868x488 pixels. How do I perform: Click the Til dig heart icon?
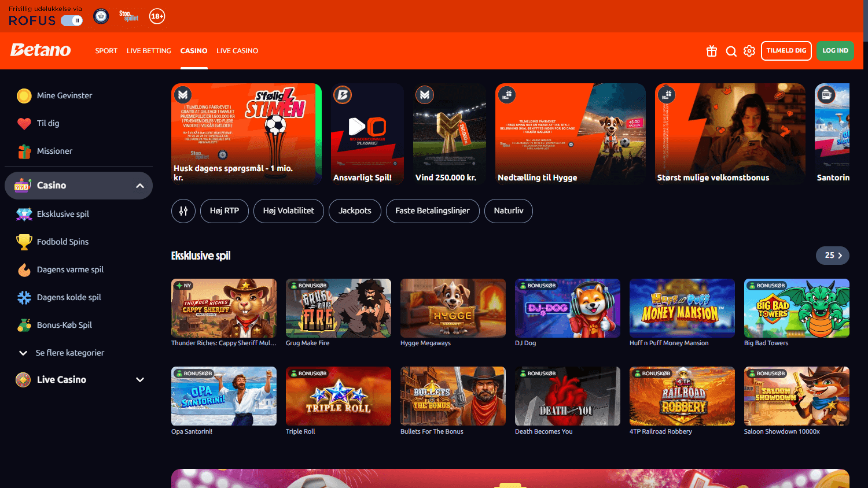[24, 123]
